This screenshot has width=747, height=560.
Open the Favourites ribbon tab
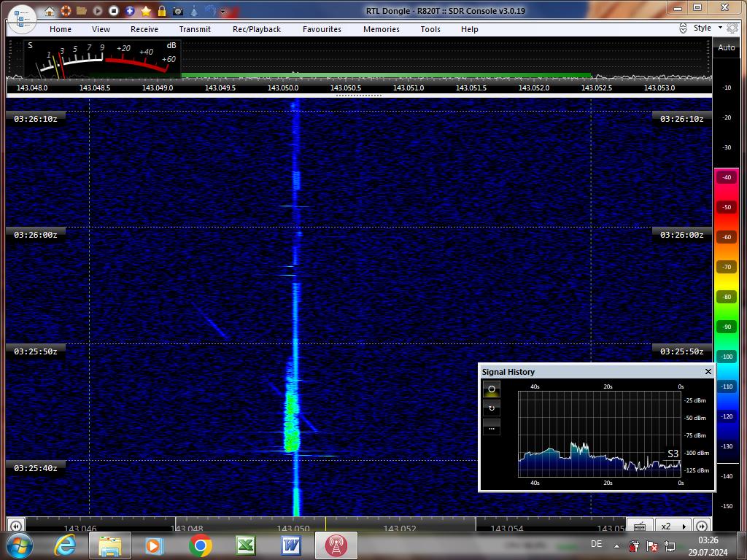pyautogui.click(x=322, y=29)
